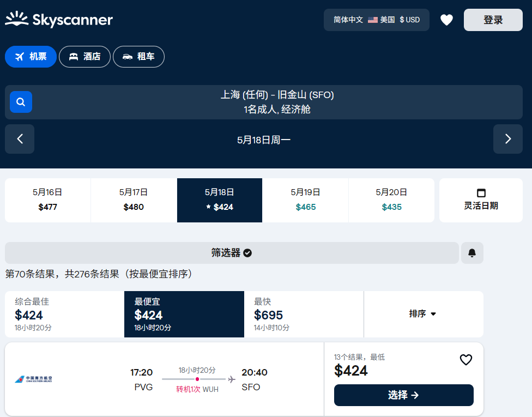Click the blue search magnifier icon
Screen dimensions: 532x417
pyautogui.click(x=21, y=102)
